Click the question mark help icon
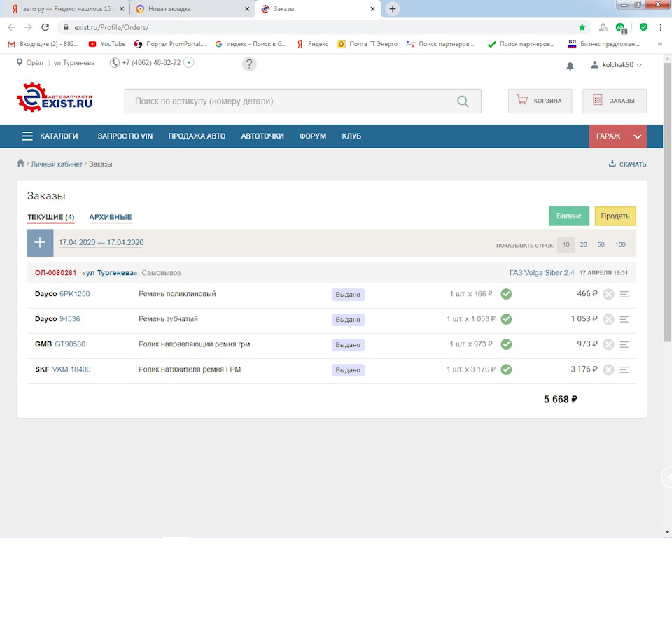 [x=249, y=64]
